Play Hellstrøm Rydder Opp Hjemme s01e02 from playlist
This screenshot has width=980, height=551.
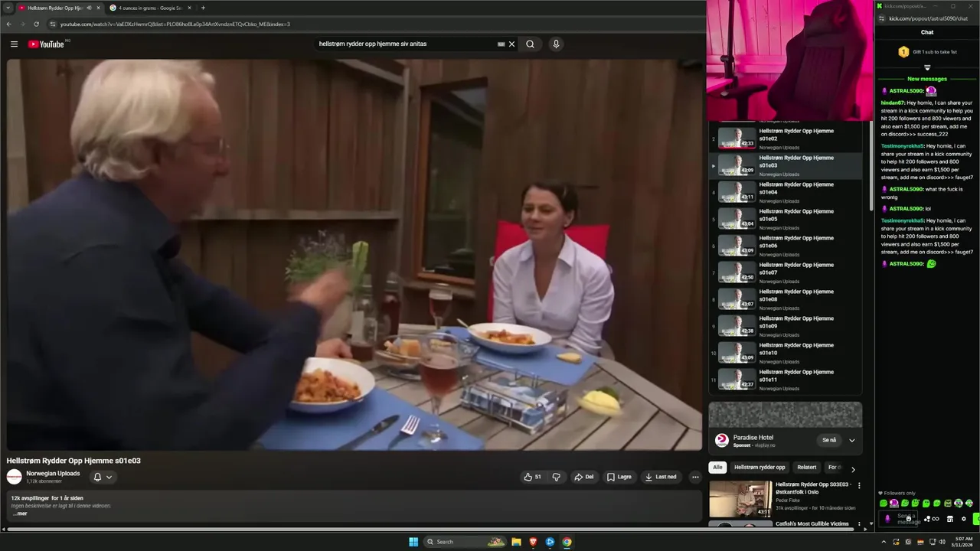click(x=786, y=139)
